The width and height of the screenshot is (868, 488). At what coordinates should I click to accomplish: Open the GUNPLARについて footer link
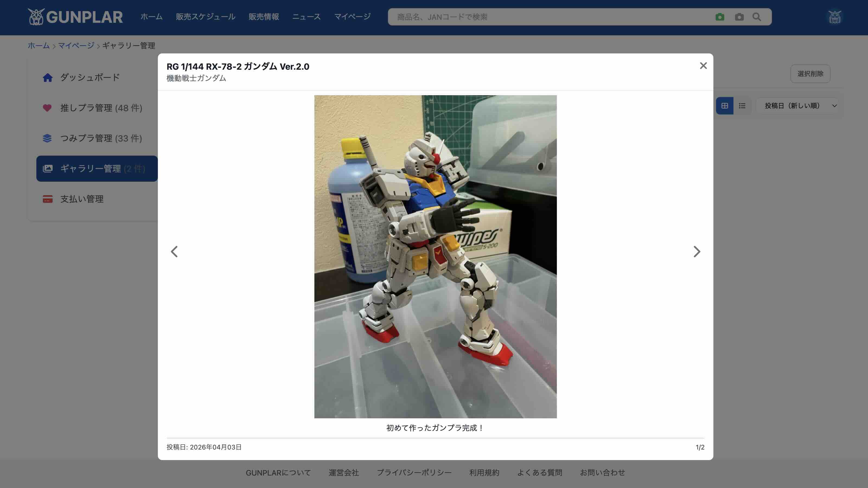278,473
